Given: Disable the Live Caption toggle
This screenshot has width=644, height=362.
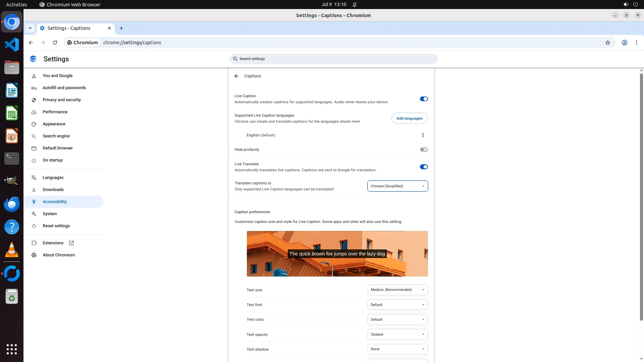Looking at the screenshot, I should tap(424, 99).
